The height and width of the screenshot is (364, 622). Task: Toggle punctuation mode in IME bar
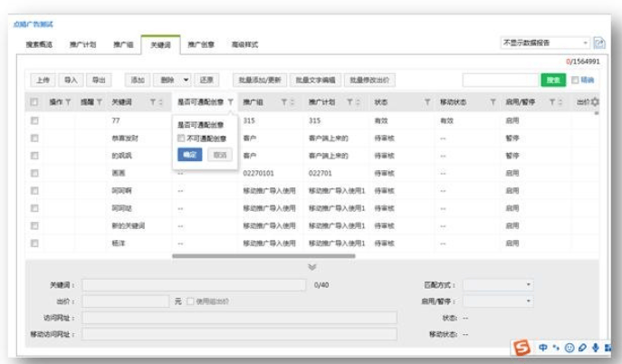[x=556, y=348]
